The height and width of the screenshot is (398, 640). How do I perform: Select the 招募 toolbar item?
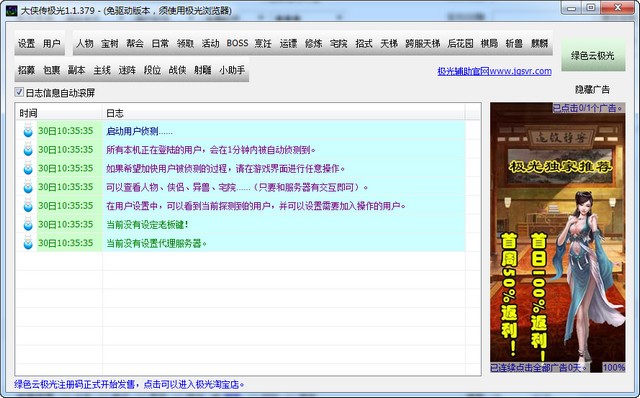27,70
